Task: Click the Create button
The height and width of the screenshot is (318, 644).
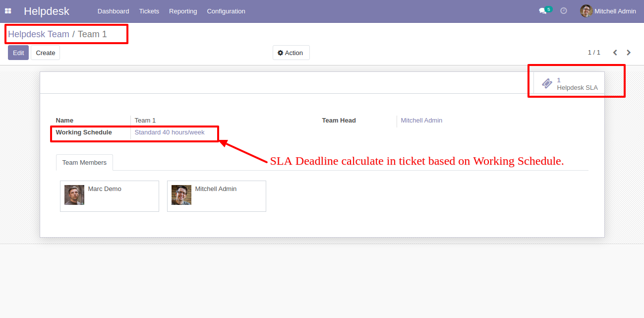Action: point(46,53)
